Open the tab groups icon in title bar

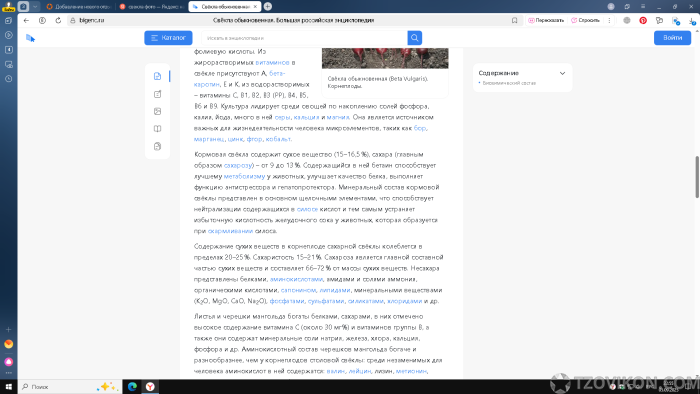(x=24, y=7)
